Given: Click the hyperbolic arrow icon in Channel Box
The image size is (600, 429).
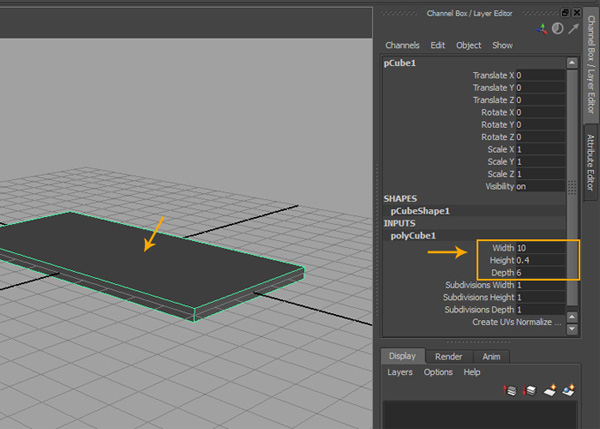Looking at the screenshot, I should coord(573,29).
